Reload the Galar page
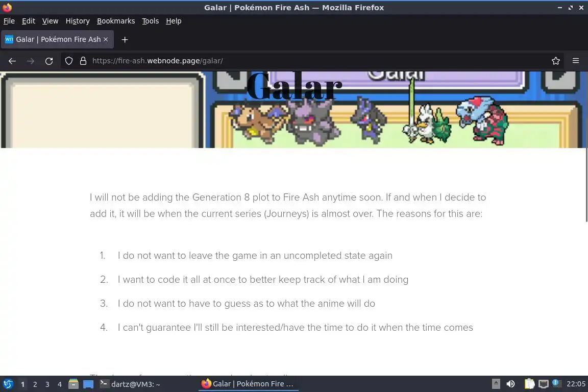Screen dimensions: 588x392 [x=49, y=61]
